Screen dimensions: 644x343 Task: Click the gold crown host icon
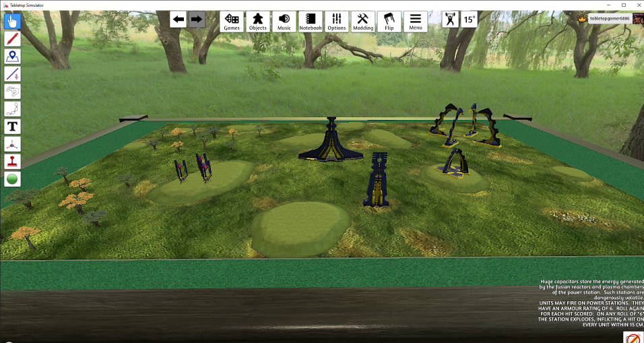click(x=581, y=18)
